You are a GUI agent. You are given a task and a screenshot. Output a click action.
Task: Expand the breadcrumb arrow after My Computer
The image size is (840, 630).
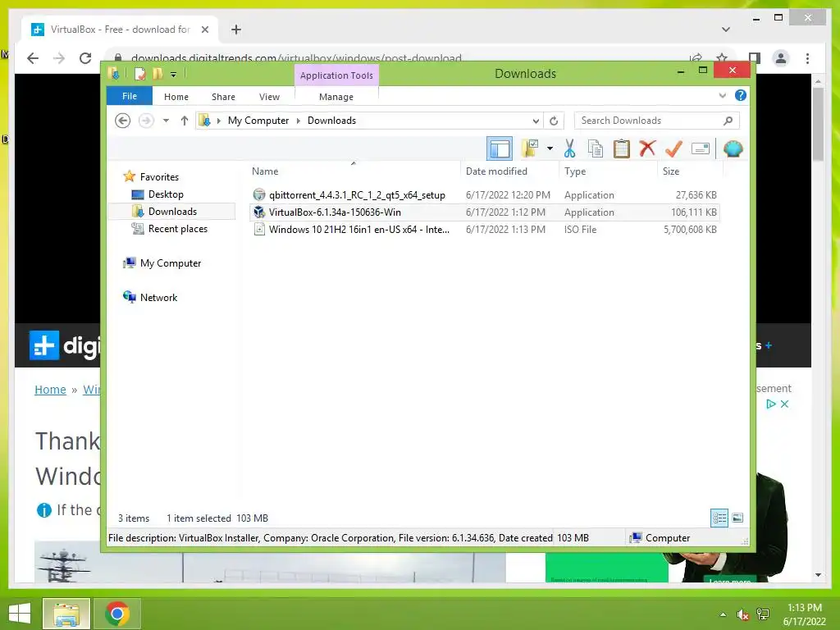pyautogui.click(x=299, y=121)
